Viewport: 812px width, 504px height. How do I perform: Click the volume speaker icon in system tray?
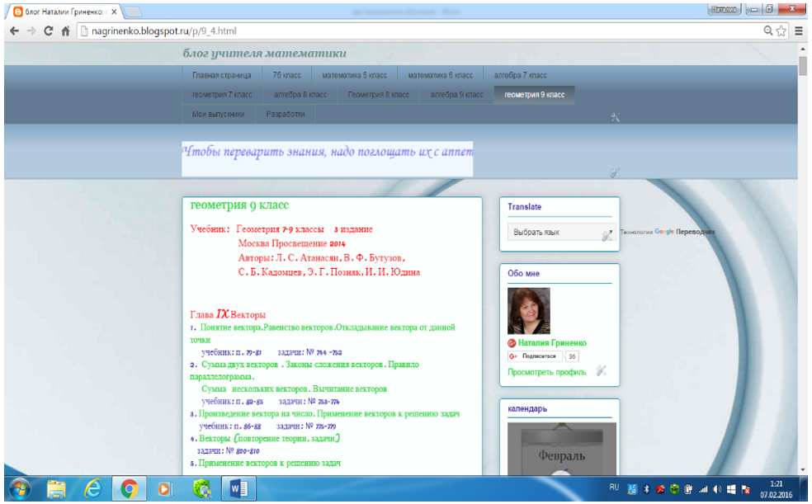[x=716, y=488]
